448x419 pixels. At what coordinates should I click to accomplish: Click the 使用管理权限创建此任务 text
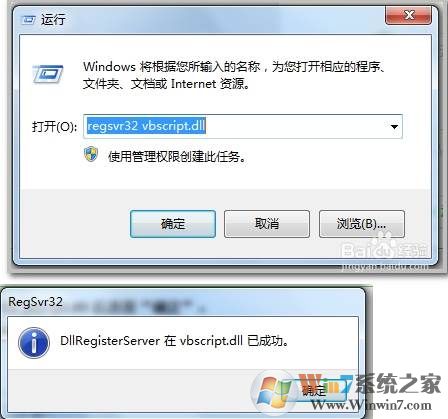coord(177,156)
